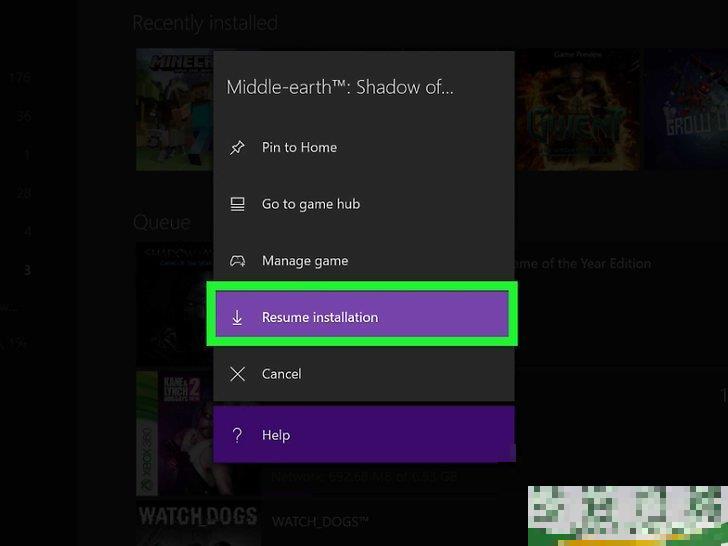This screenshot has height=546, width=728.
Task: Click the Game of the Year Edition title text
Action: pos(583,264)
